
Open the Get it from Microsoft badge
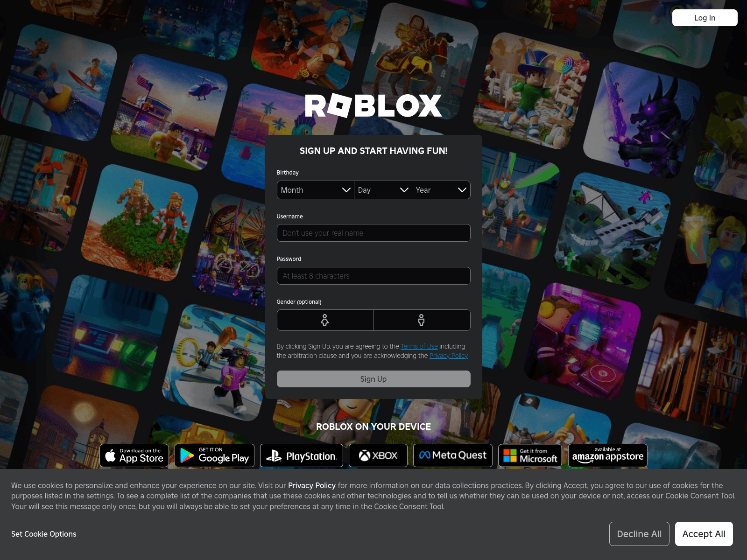[530, 455]
